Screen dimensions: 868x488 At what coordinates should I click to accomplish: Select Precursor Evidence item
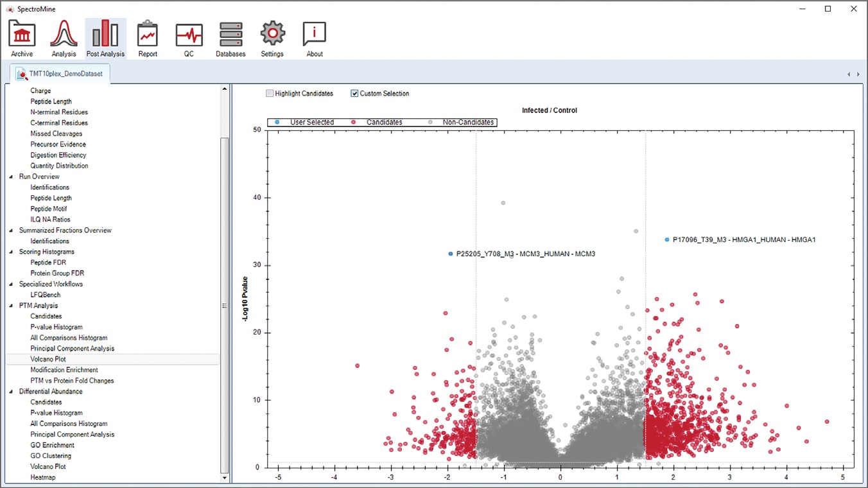click(59, 144)
